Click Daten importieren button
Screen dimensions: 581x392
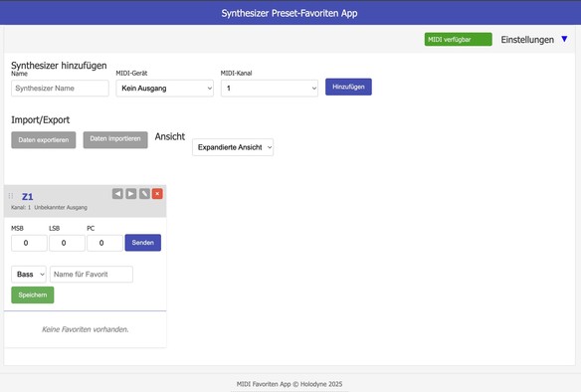pos(115,139)
